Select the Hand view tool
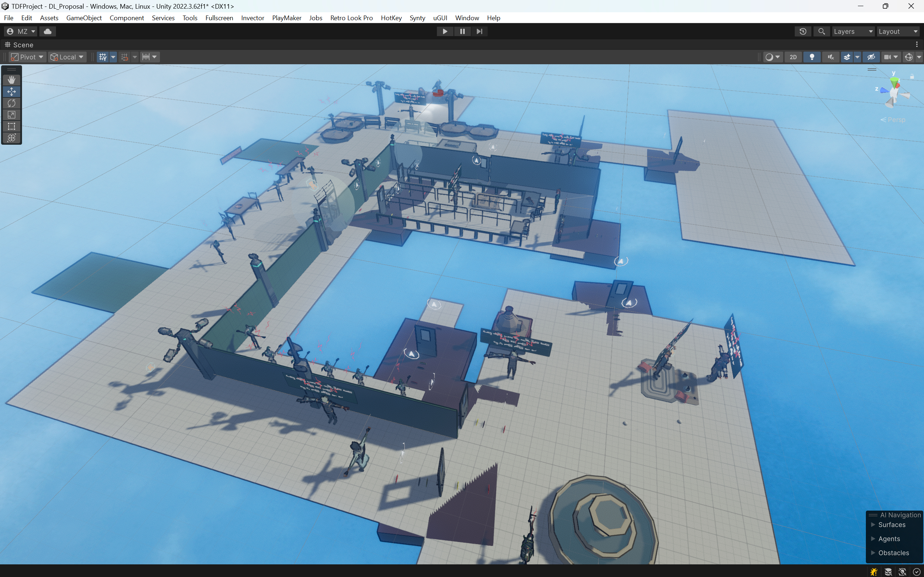Image resolution: width=924 pixels, height=577 pixels. pyautogui.click(x=12, y=80)
